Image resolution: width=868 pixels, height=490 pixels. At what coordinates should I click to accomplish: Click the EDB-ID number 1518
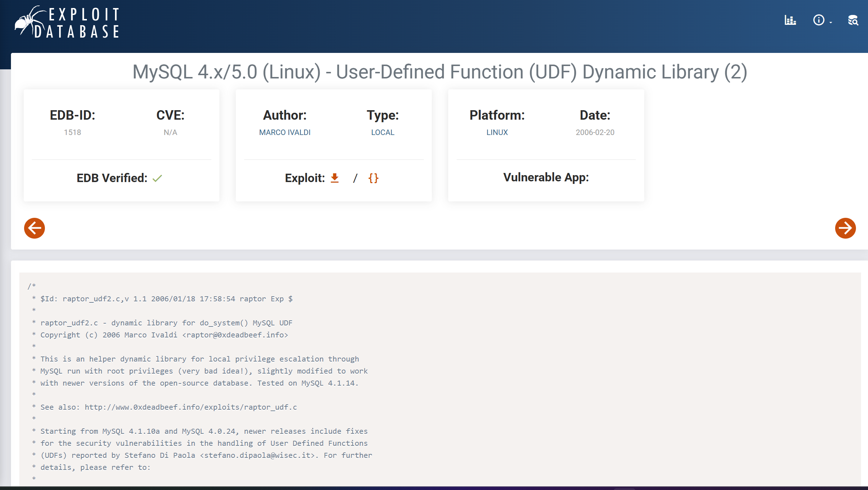72,132
